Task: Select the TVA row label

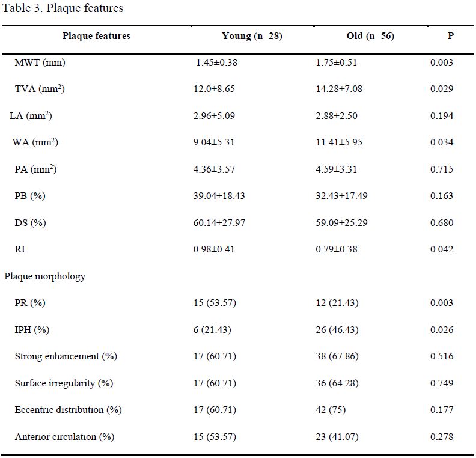Action: tap(40, 89)
